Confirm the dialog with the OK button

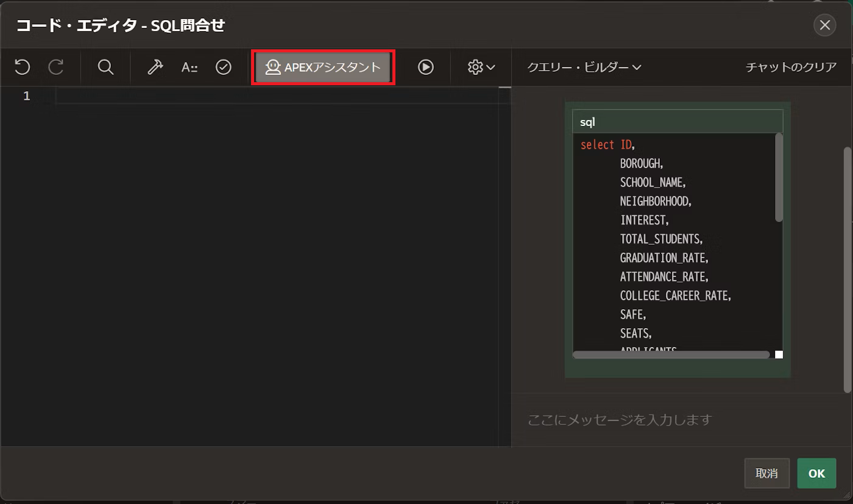[816, 473]
